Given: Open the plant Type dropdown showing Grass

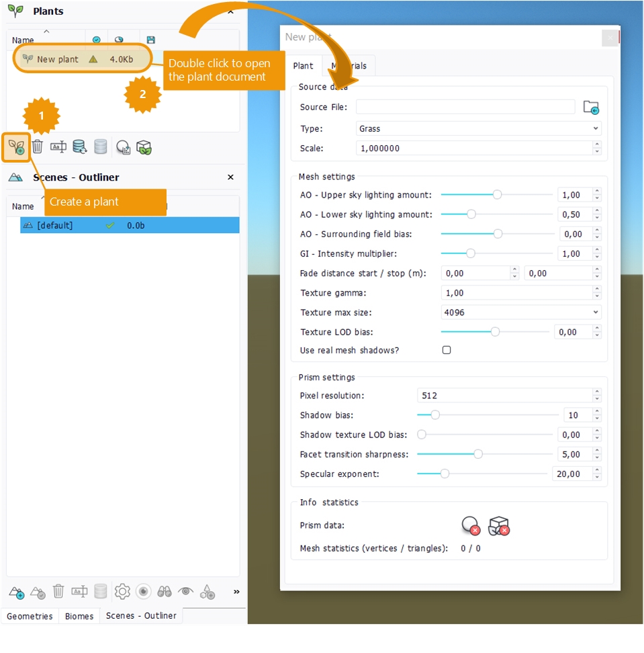Looking at the screenshot, I should coord(478,128).
